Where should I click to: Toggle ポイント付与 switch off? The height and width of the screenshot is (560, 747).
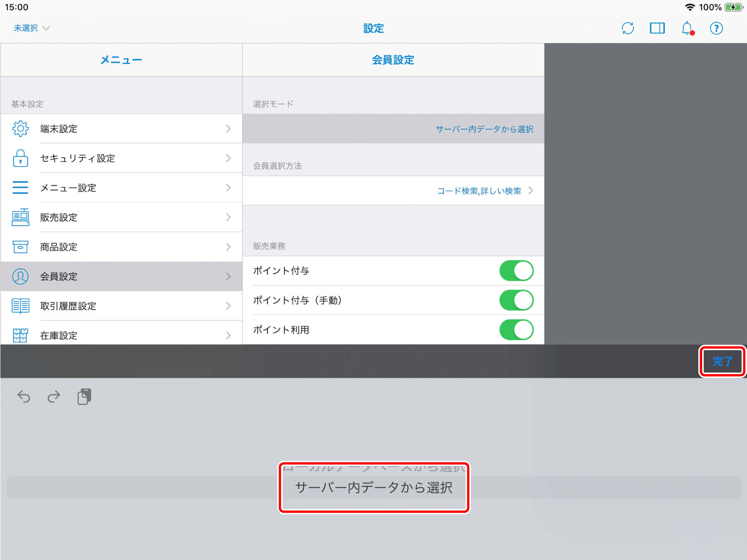[516, 271]
